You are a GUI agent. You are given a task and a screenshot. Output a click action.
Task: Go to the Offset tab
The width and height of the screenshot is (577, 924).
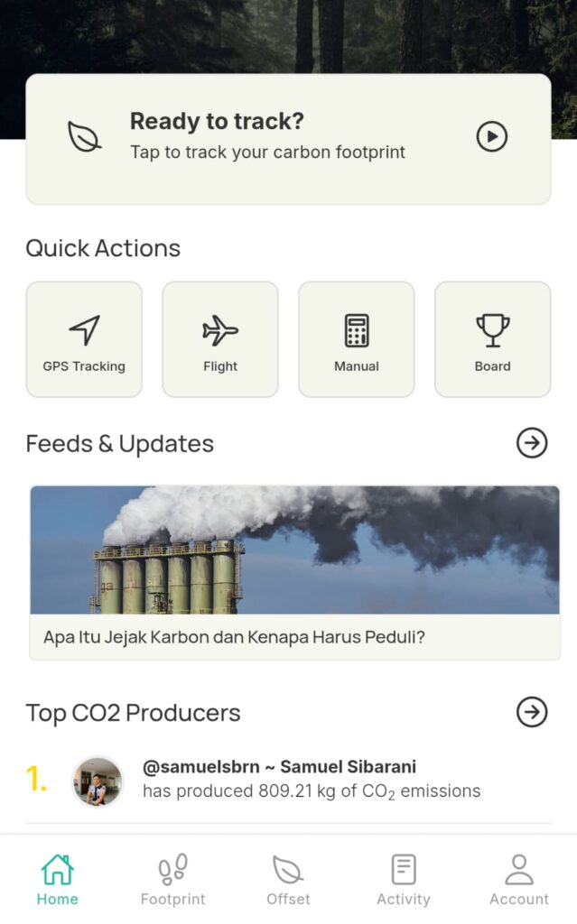point(288,880)
